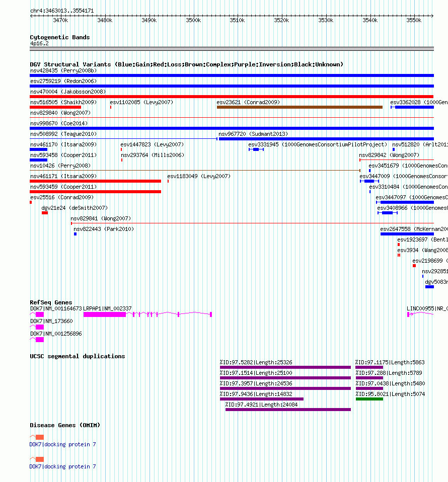Select duplication %ID:97.3957|Length:24536 label
This screenshot has height=482, width=448.
tap(256, 383)
